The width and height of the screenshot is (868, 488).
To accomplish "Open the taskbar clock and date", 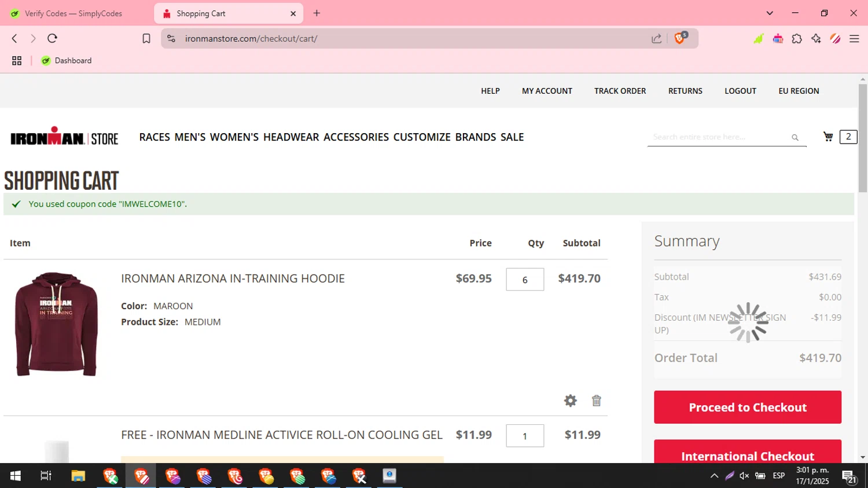I will pos(812,476).
